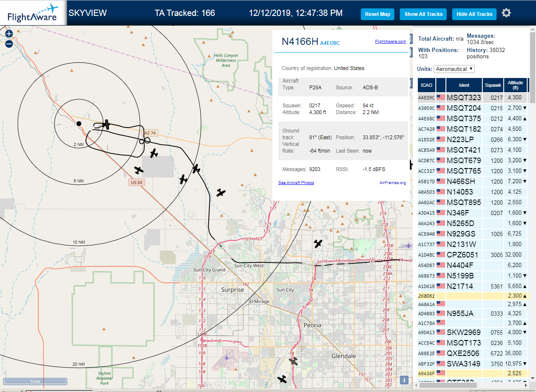Click the US flag in the MSQT204 row

441,108
